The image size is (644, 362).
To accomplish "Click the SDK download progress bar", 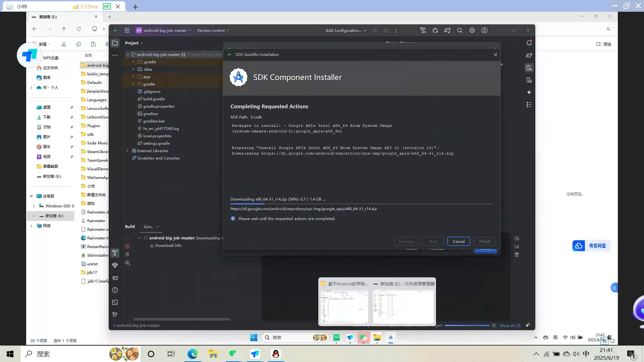I will (x=361, y=204).
